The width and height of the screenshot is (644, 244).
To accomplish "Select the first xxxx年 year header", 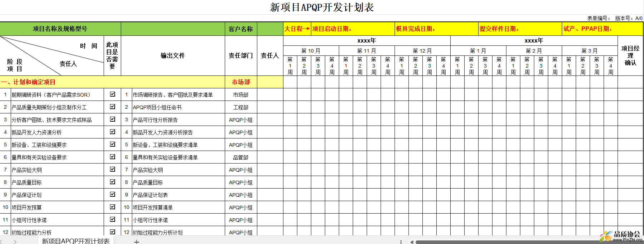I will click(367, 41).
